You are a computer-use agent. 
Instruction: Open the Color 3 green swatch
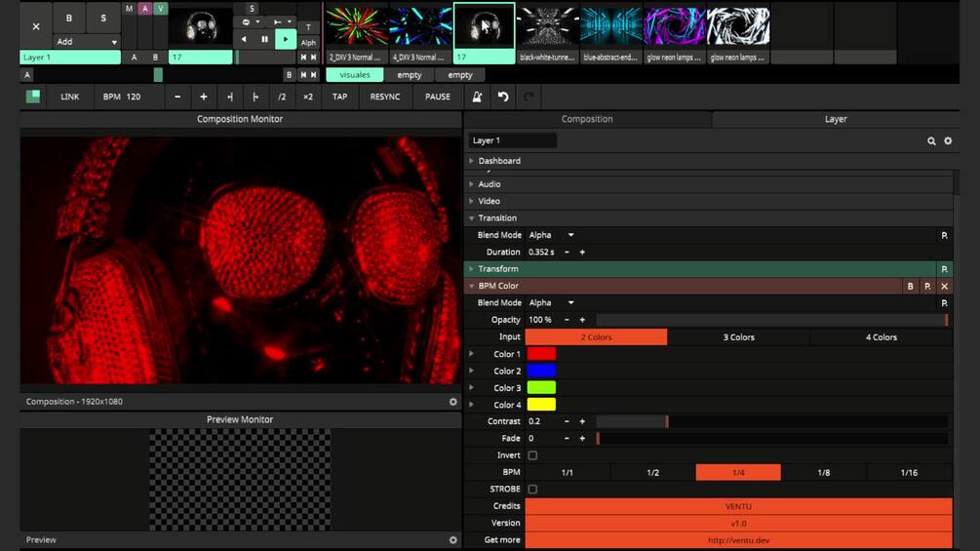click(x=541, y=388)
